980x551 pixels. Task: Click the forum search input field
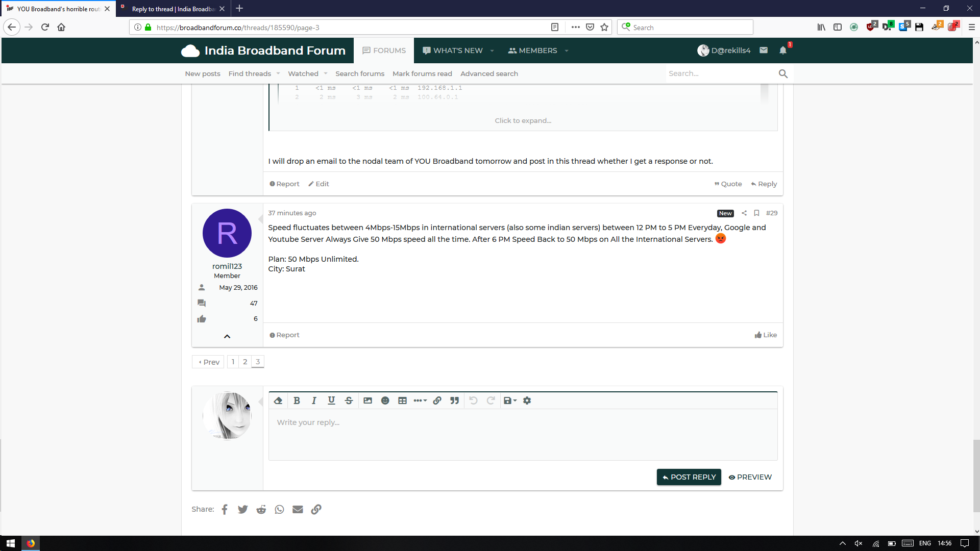point(720,74)
